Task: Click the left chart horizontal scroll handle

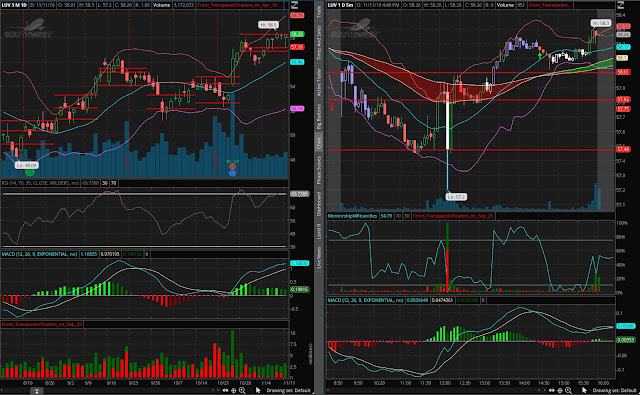Action: pos(36,391)
